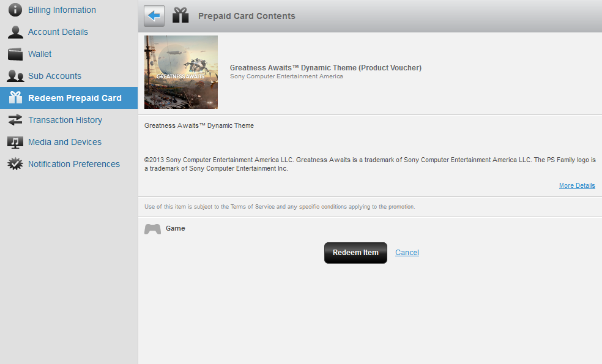602x364 pixels.
Task: Click the Terms of Service notice text
Action: pyautogui.click(x=280, y=207)
